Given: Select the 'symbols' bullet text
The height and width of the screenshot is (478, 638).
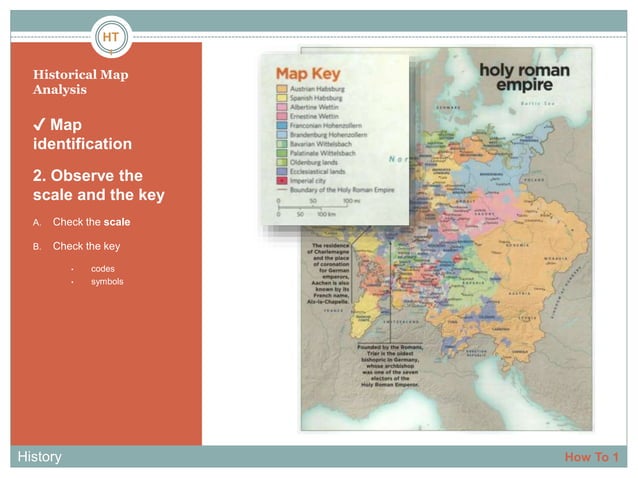Looking at the screenshot, I should pyautogui.click(x=107, y=282).
